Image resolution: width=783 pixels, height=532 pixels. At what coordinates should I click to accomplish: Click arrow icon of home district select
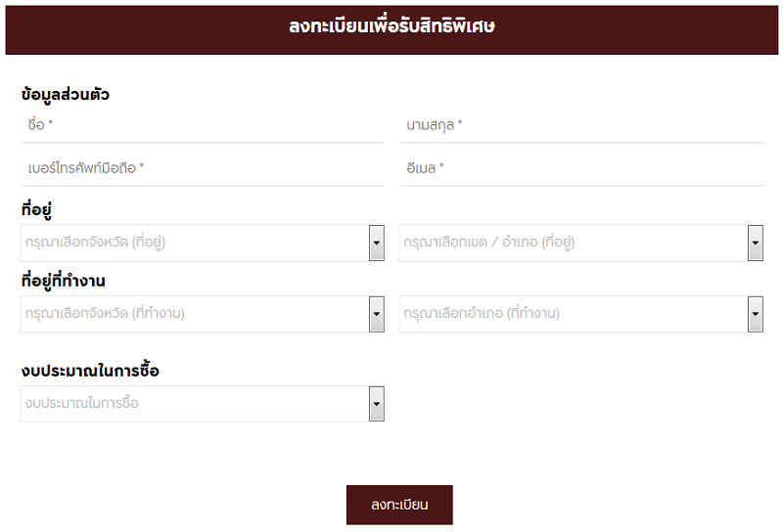pyautogui.click(x=755, y=244)
